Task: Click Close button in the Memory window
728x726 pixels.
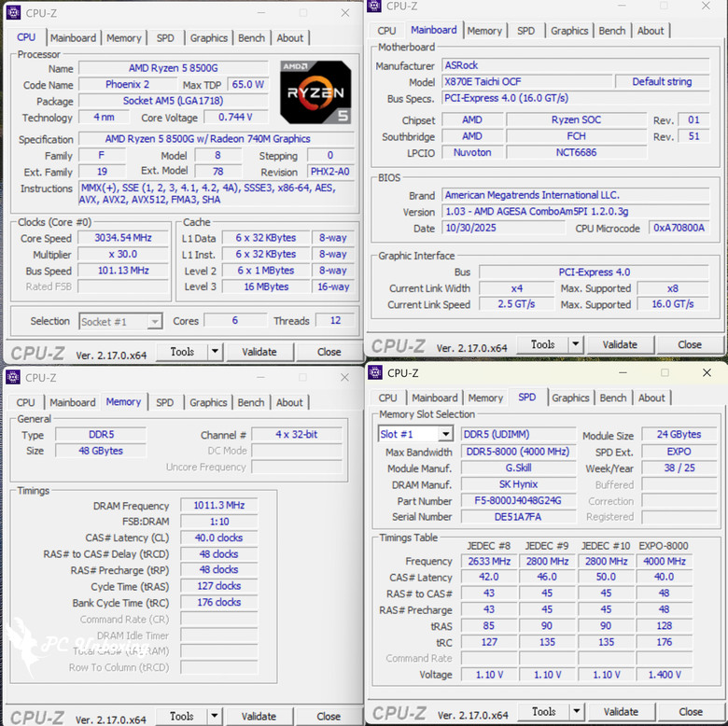Action: pyautogui.click(x=329, y=717)
